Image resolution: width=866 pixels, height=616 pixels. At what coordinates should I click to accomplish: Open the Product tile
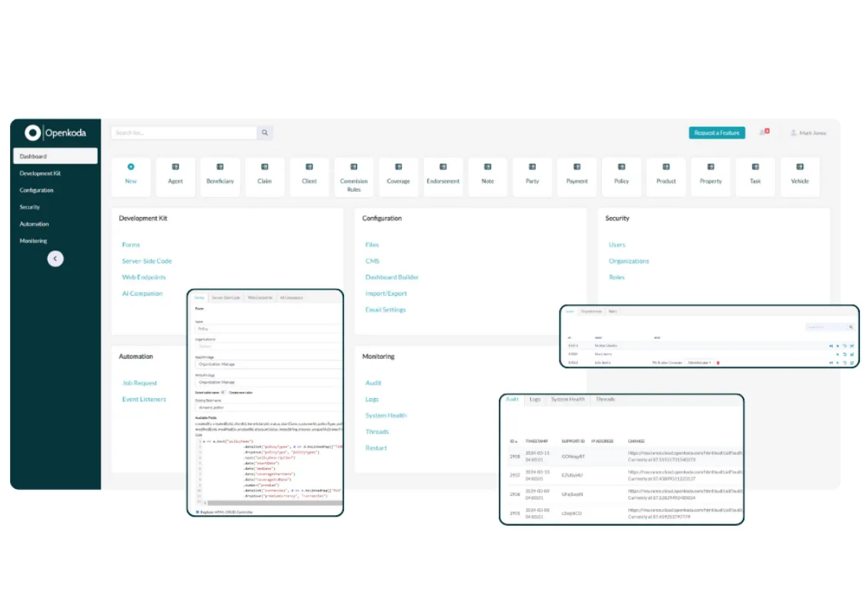pos(666,177)
